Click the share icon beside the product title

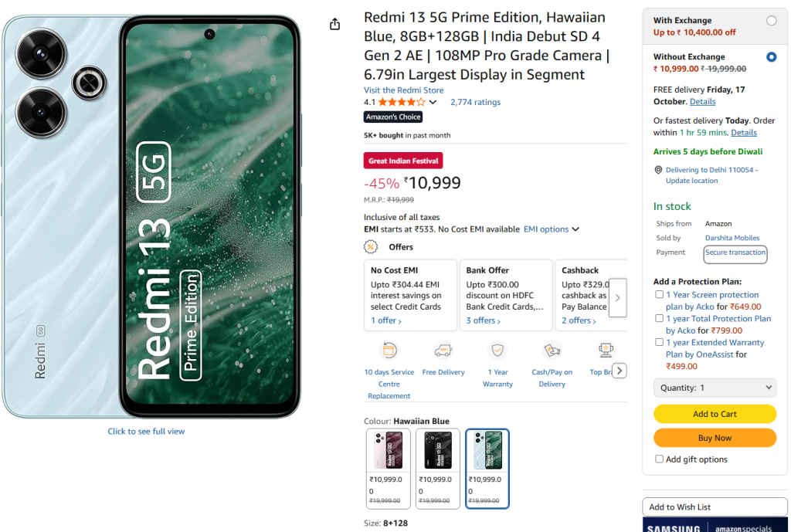click(x=334, y=24)
